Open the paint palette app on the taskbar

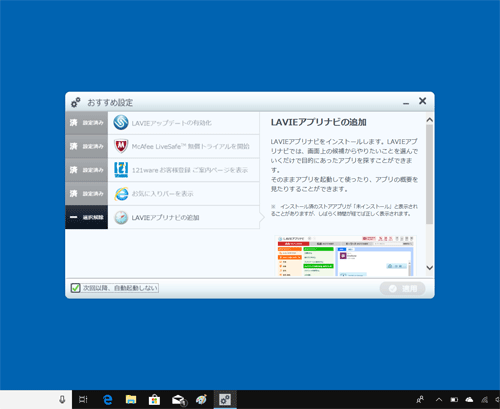201,399
